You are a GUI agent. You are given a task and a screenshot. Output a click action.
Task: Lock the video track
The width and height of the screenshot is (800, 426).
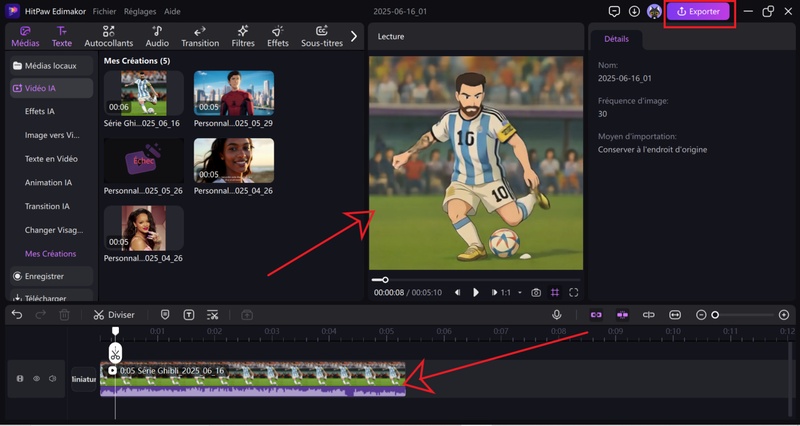(20, 379)
